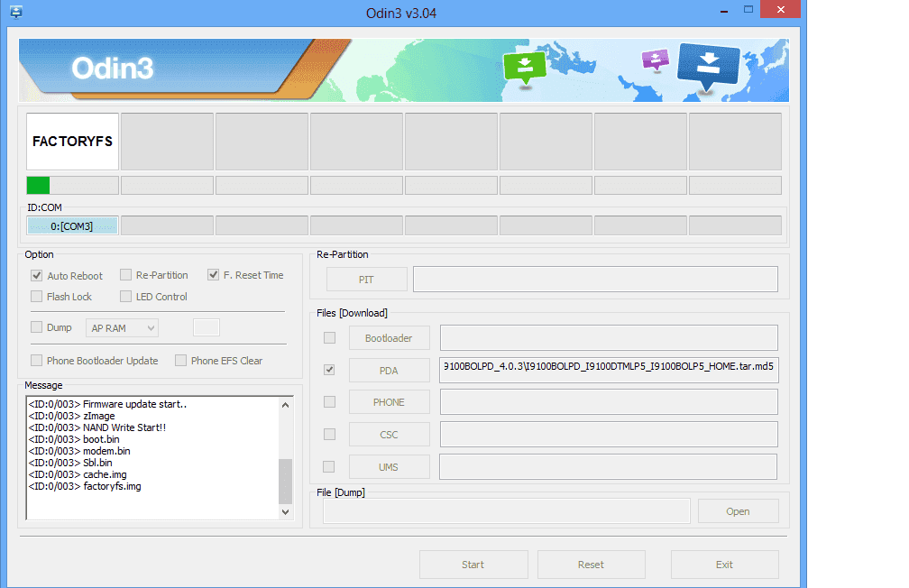Click the CSC file path field
The height and width of the screenshot is (588, 909).
pyautogui.click(x=609, y=435)
